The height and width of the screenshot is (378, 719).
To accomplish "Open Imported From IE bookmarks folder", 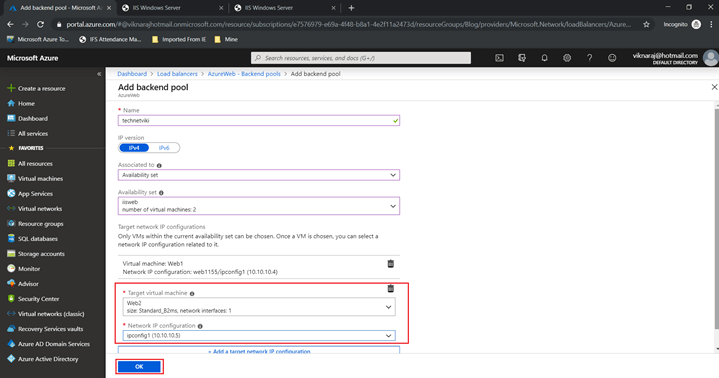I will pos(179,39).
